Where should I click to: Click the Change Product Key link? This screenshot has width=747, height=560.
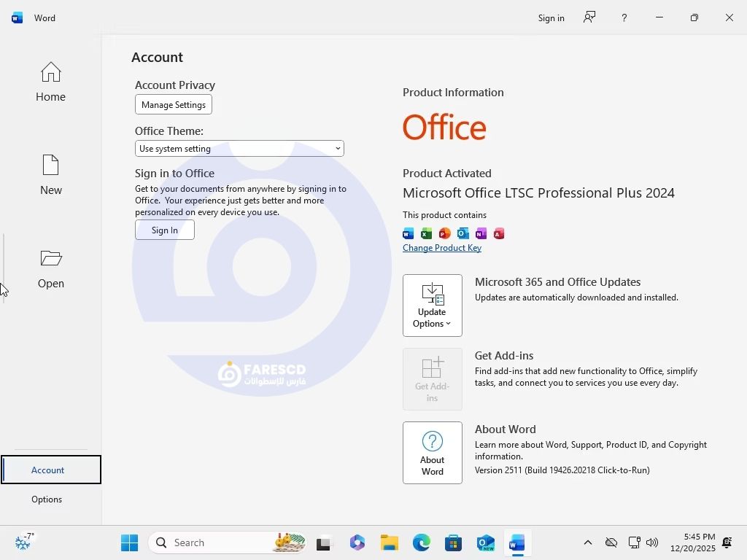(442, 248)
